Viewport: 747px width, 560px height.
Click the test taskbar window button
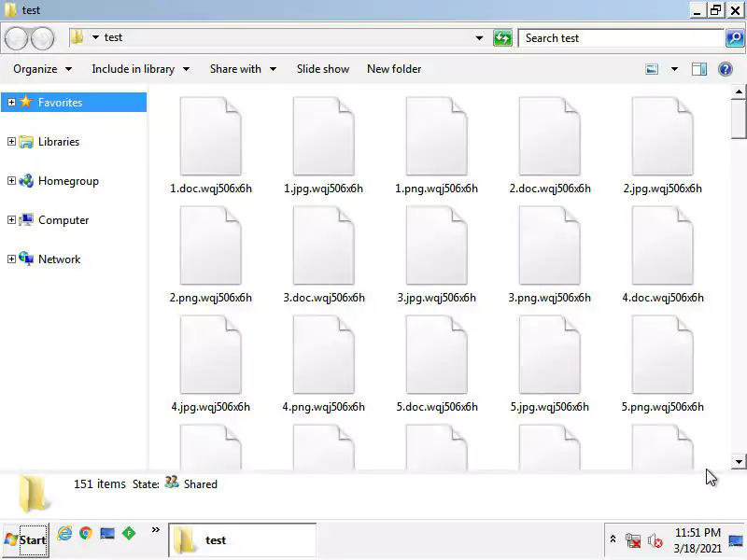coord(242,540)
